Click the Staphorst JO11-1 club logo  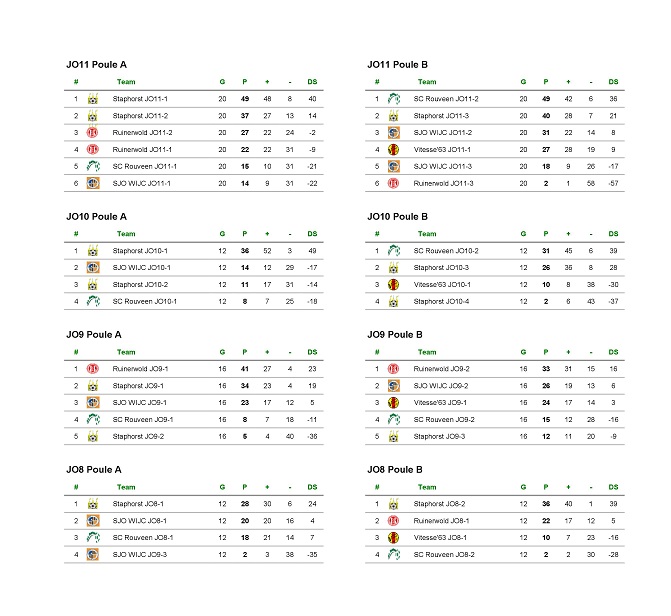(93, 99)
